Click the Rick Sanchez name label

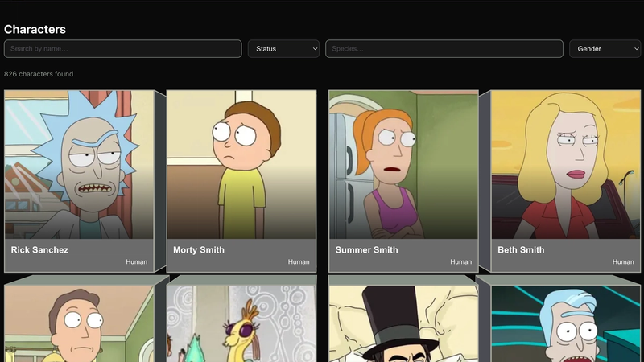click(x=39, y=250)
